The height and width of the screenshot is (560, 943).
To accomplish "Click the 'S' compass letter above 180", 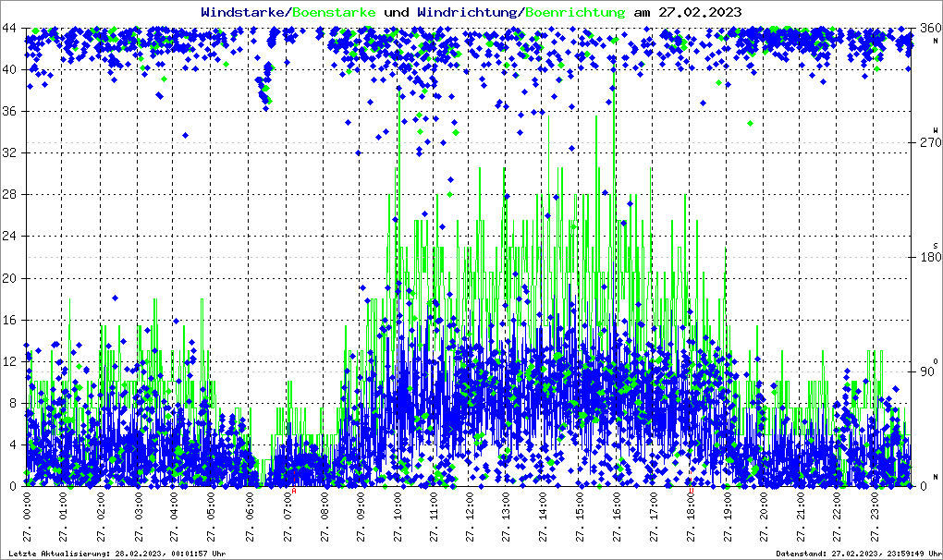I will tap(936, 246).
